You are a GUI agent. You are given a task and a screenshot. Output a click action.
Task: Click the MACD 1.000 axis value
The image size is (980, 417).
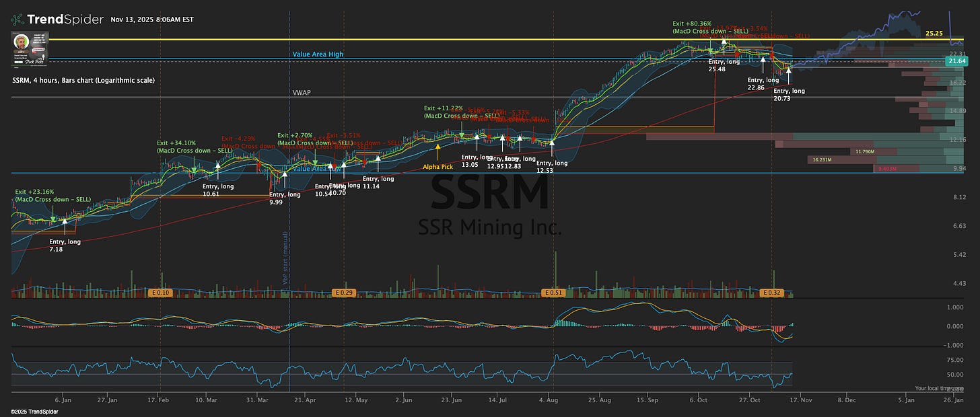956,307
